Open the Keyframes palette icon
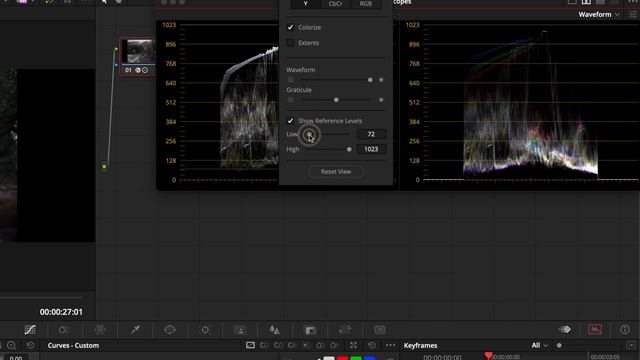Screen dimensions: 640x360 (x=566, y=329)
